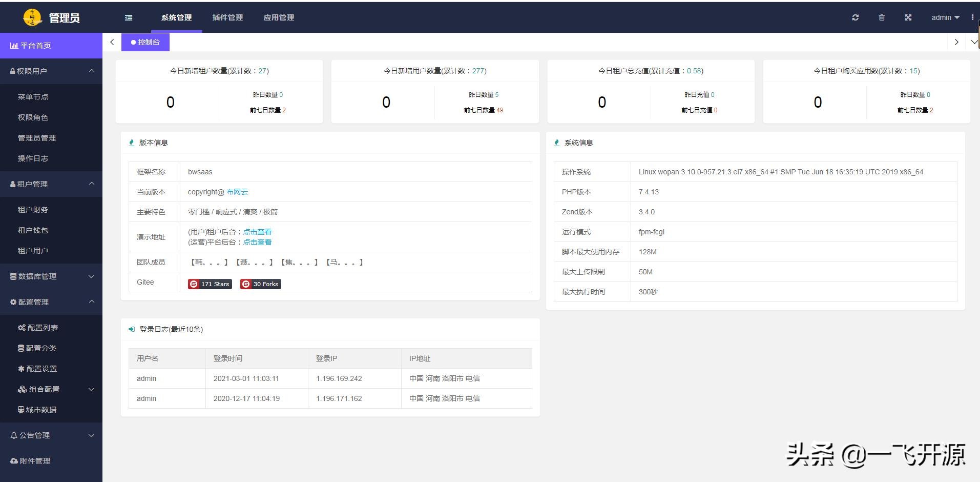Click 累计数 277 in new users card
This screenshot has height=482, width=980.
478,71
